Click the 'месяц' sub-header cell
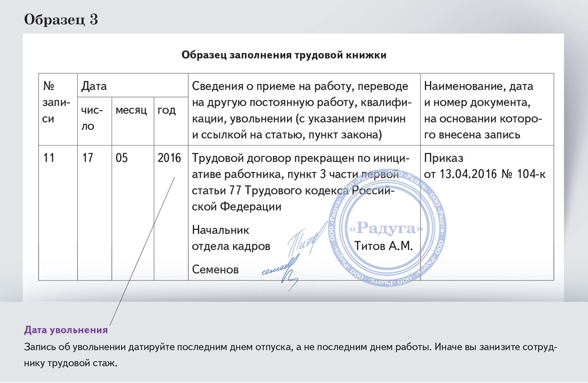 [131, 110]
